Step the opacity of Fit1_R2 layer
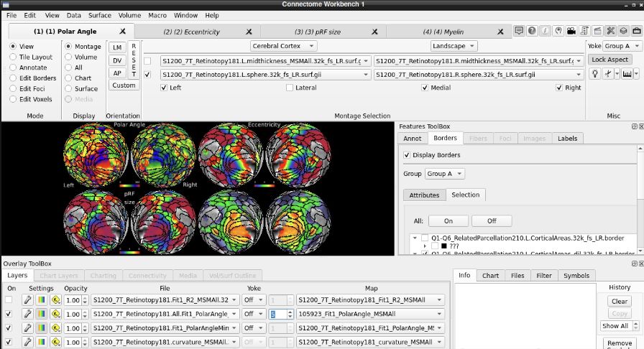The image size is (644, 349). pos(85,300)
